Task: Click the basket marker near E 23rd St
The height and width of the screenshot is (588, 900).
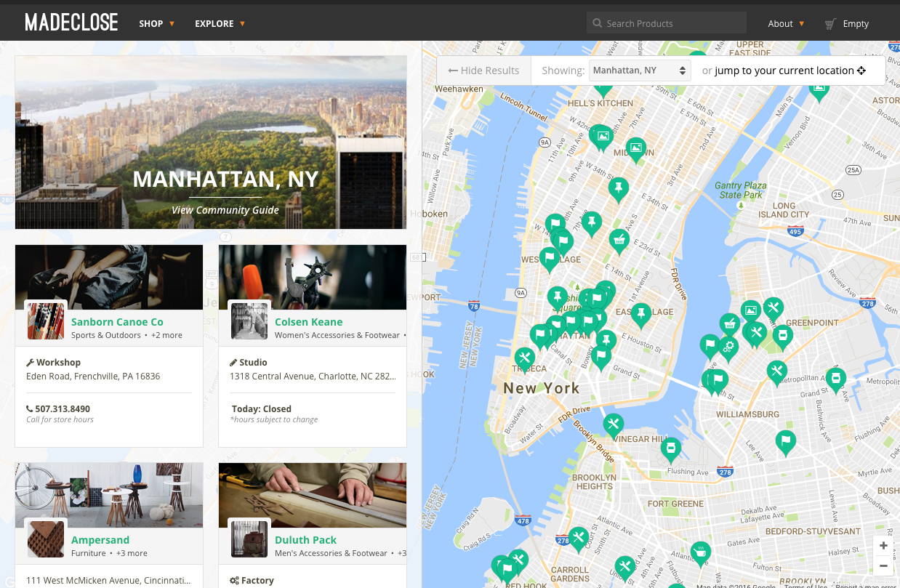Action: tap(619, 240)
